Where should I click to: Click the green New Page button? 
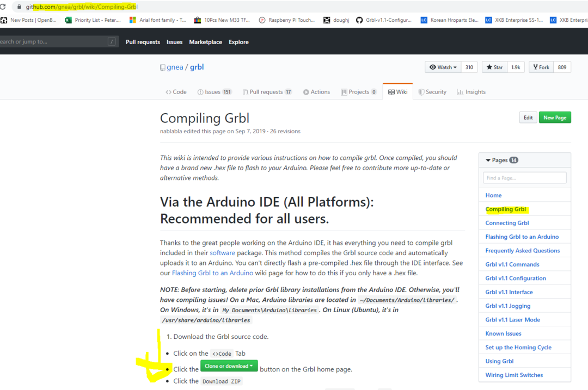point(555,117)
